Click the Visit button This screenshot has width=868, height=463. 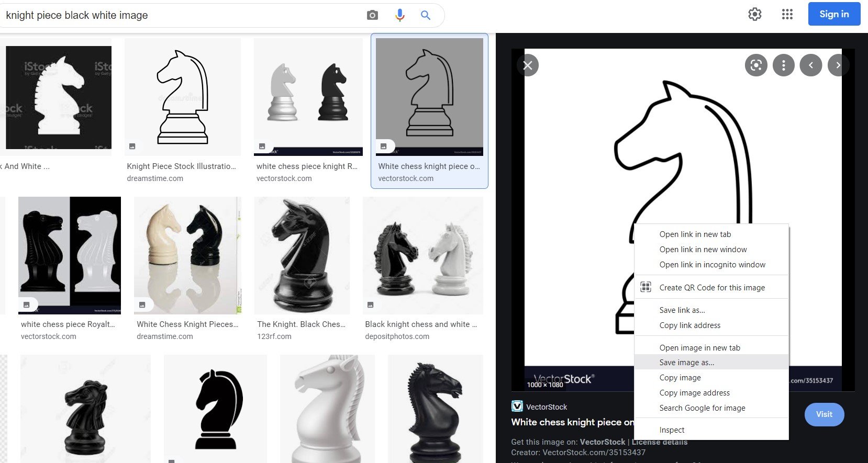click(824, 414)
